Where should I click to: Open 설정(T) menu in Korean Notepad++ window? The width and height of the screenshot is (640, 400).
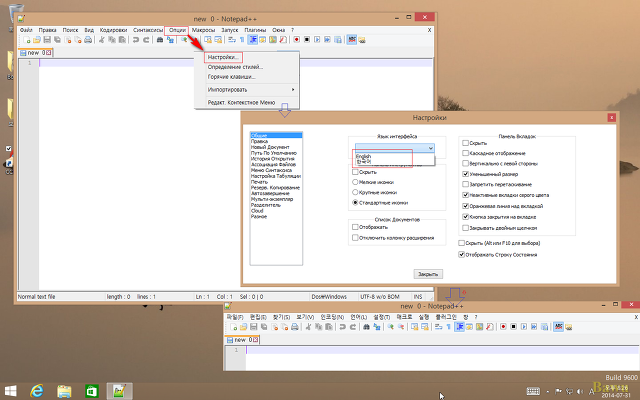point(382,317)
